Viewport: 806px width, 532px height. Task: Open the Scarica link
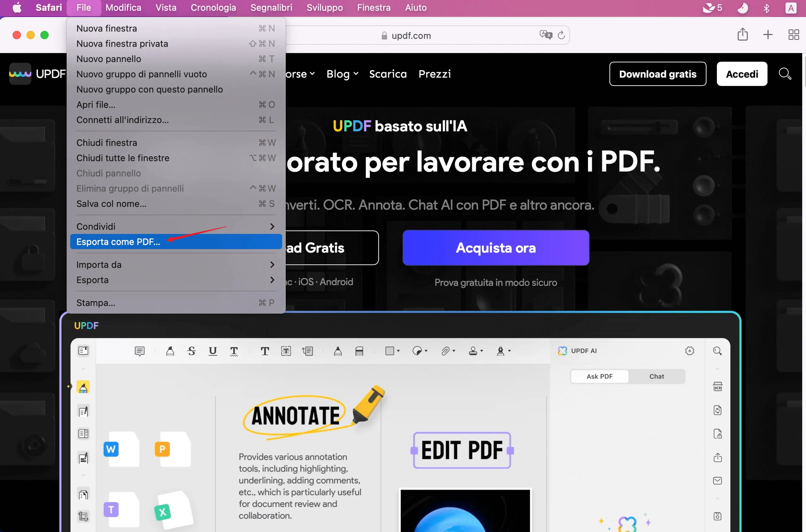coord(388,74)
